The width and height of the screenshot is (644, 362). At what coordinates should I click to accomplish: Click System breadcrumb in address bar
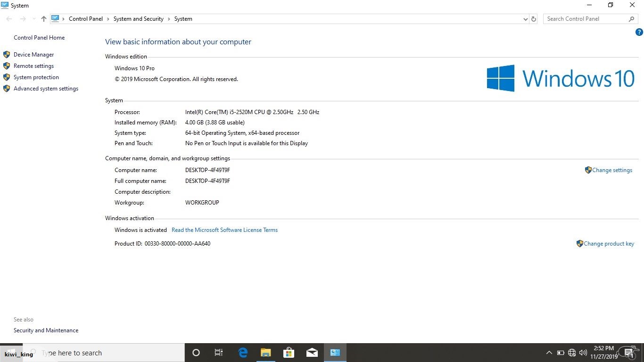[183, 19]
